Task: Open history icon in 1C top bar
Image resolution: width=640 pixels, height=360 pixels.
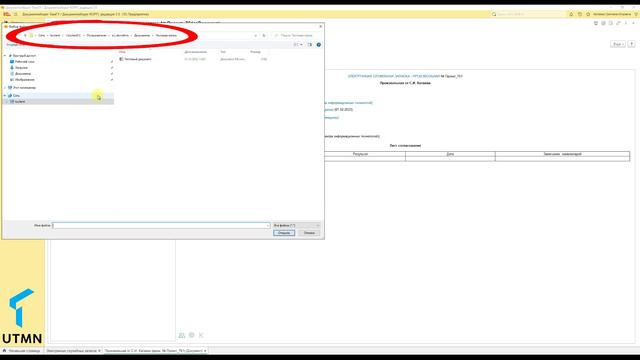Action: (580, 14)
